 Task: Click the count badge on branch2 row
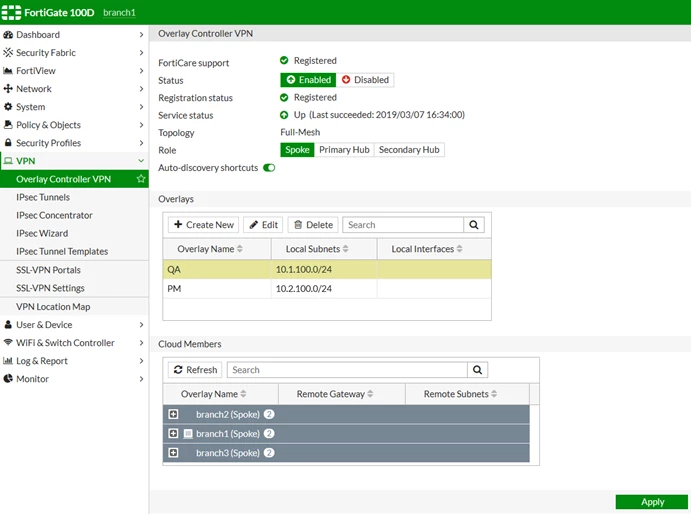(269, 414)
